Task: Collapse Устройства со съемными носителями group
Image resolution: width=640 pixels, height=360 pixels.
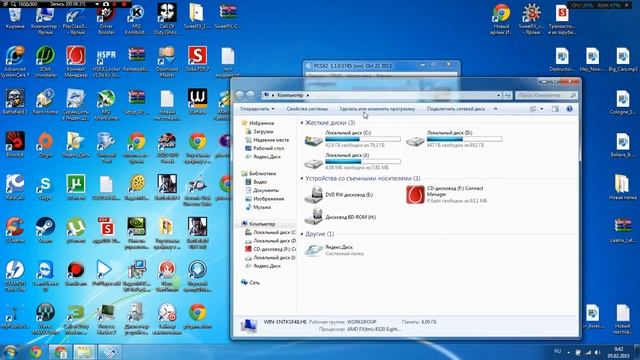Action: (x=302, y=178)
